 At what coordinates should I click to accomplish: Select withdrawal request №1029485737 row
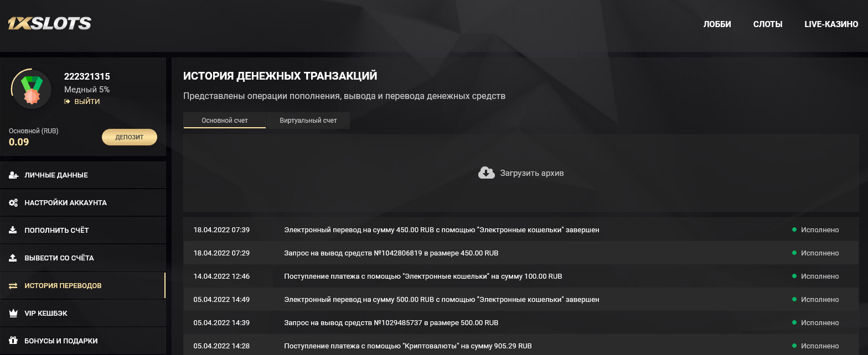coord(521,322)
